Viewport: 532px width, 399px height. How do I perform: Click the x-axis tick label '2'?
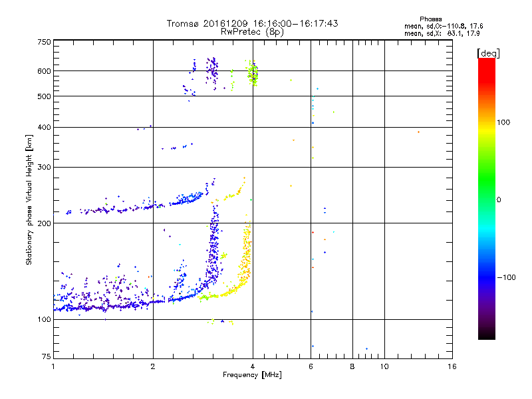coord(153,366)
